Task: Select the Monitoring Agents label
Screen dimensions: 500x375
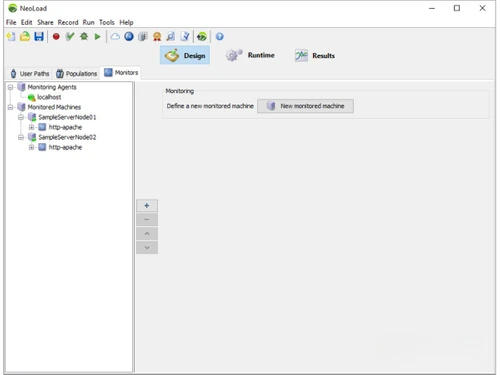Action: [x=52, y=87]
